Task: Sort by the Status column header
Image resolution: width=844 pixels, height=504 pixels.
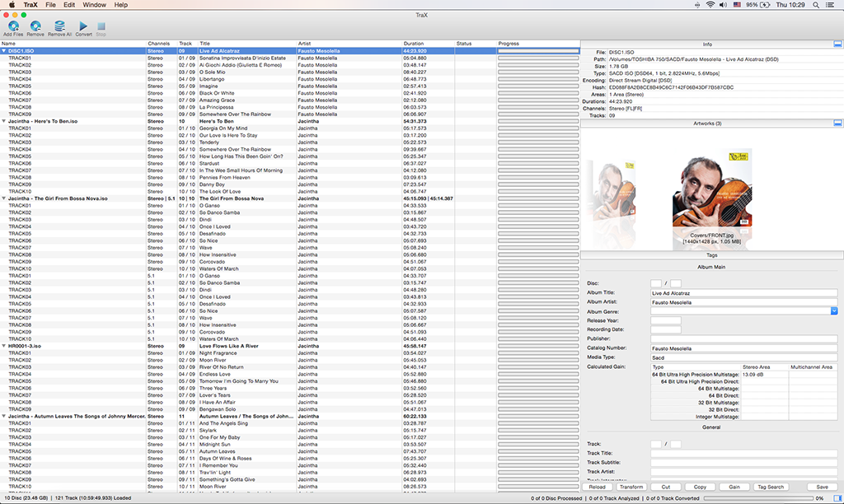Action: pyautogui.click(x=476, y=44)
